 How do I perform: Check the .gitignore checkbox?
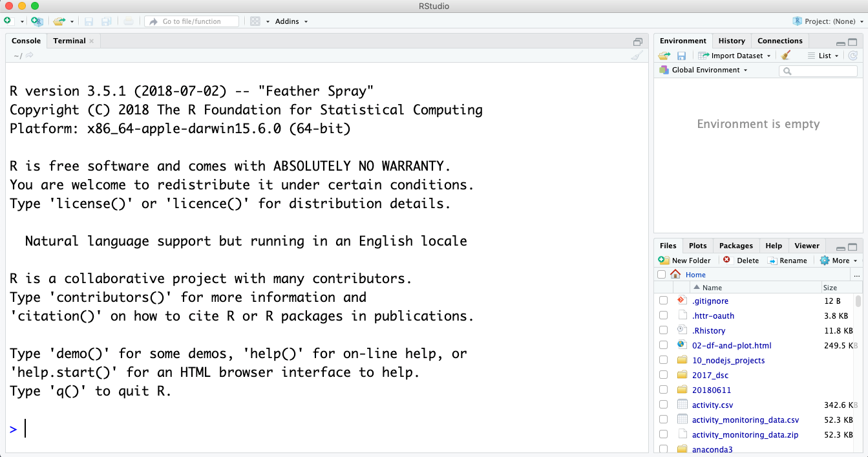pos(663,301)
